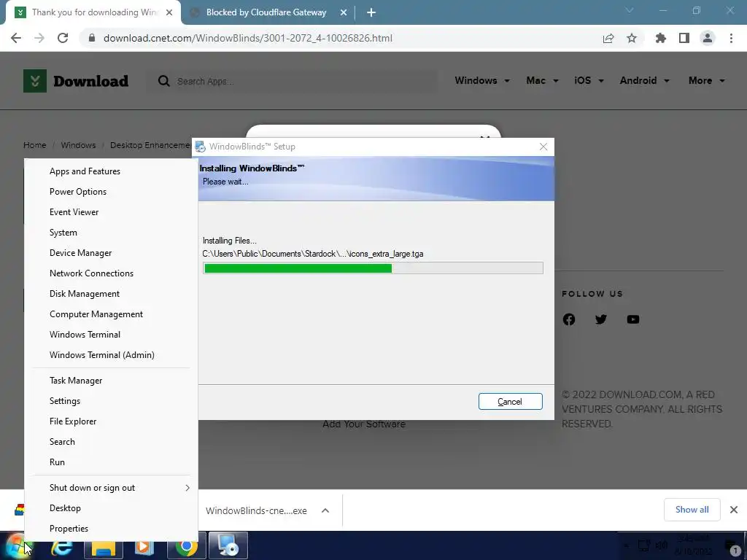The height and width of the screenshot is (560, 747).
Task: Toggle the Chrome side panel icon
Action: click(x=684, y=38)
